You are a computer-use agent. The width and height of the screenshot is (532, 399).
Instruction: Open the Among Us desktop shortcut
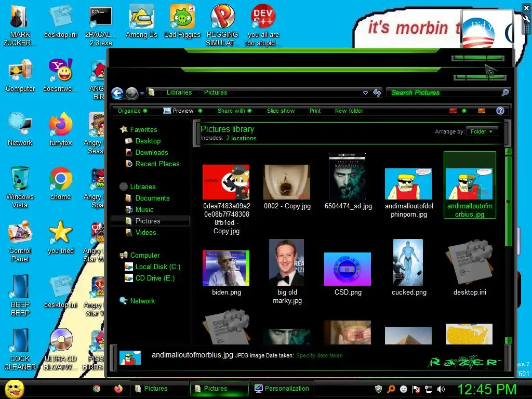pyautogui.click(x=141, y=21)
